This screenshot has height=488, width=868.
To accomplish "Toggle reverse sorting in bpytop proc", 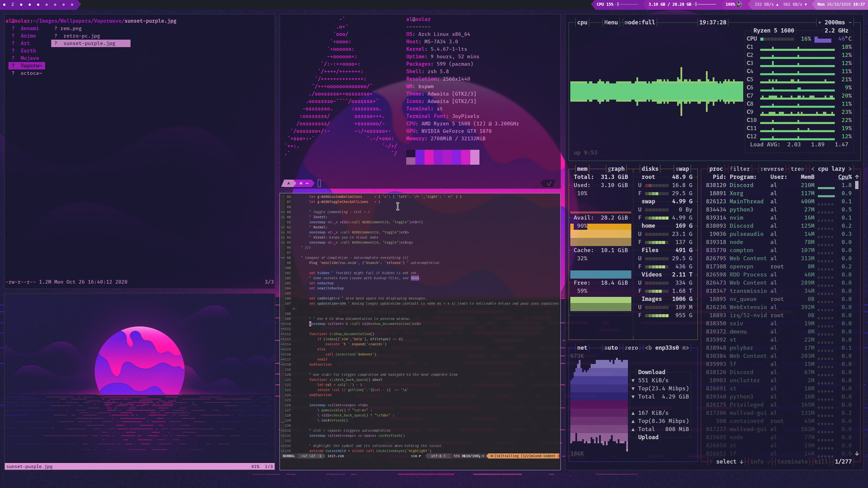I will [x=772, y=169].
